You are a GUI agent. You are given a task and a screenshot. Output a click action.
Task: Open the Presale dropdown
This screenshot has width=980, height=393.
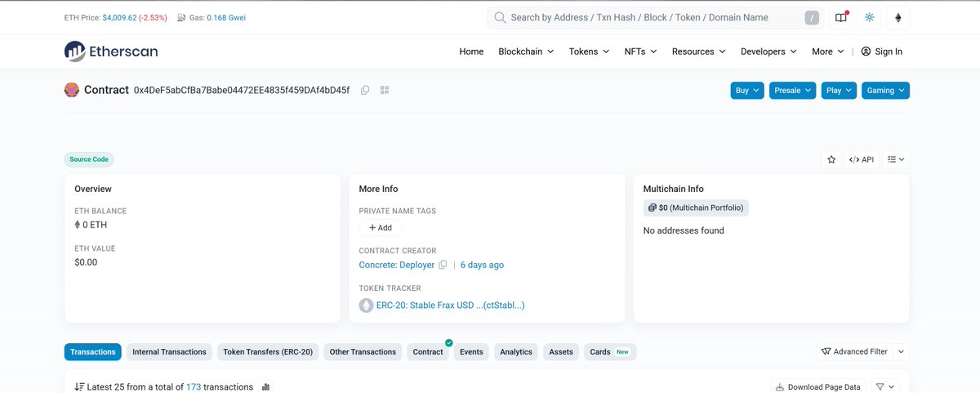[x=792, y=91]
